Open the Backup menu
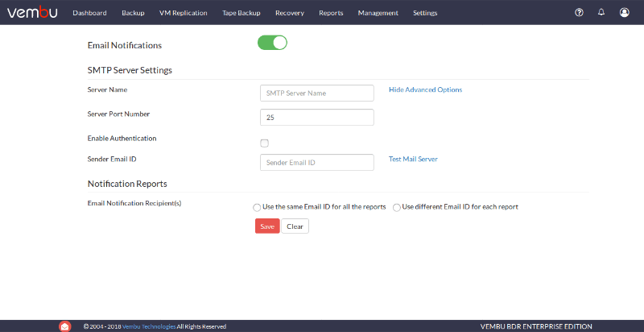Screen dimensions: 644x332 [x=133, y=13]
